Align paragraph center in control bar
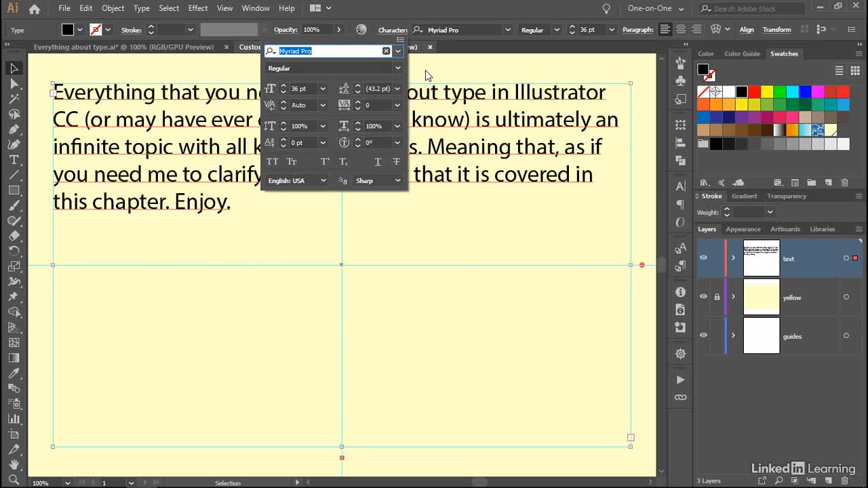Viewport: 868px width, 488px height. click(x=680, y=30)
